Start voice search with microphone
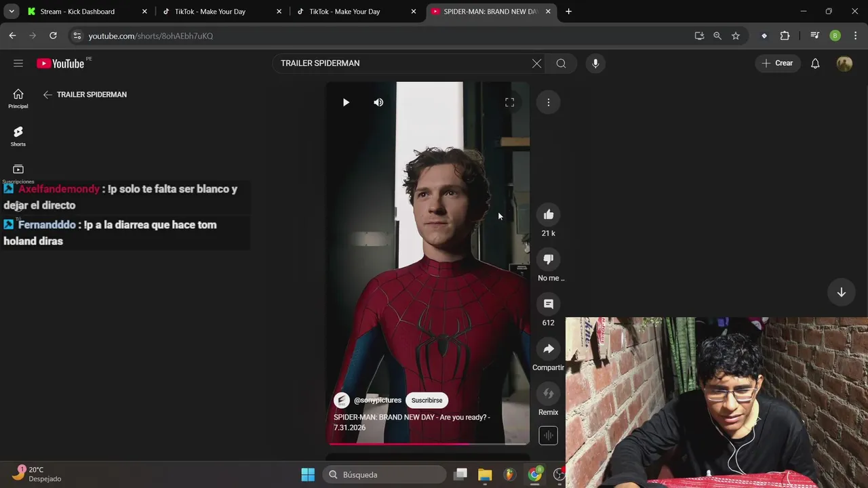Viewport: 868px width, 488px height. click(x=595, y=63)
